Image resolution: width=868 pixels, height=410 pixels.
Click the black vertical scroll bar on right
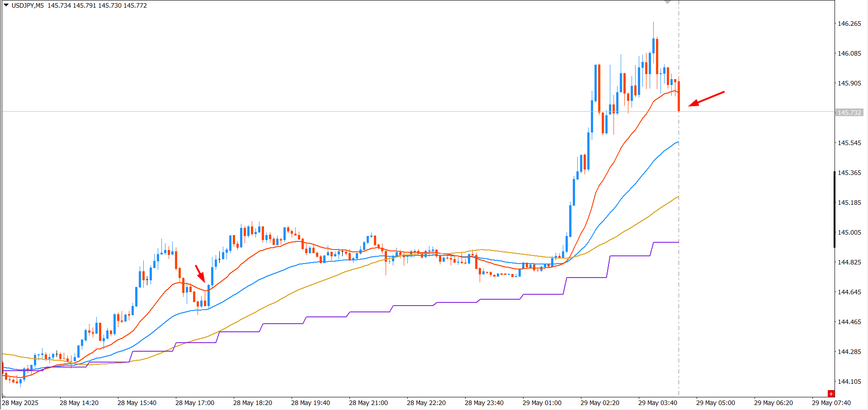[834, 209]
